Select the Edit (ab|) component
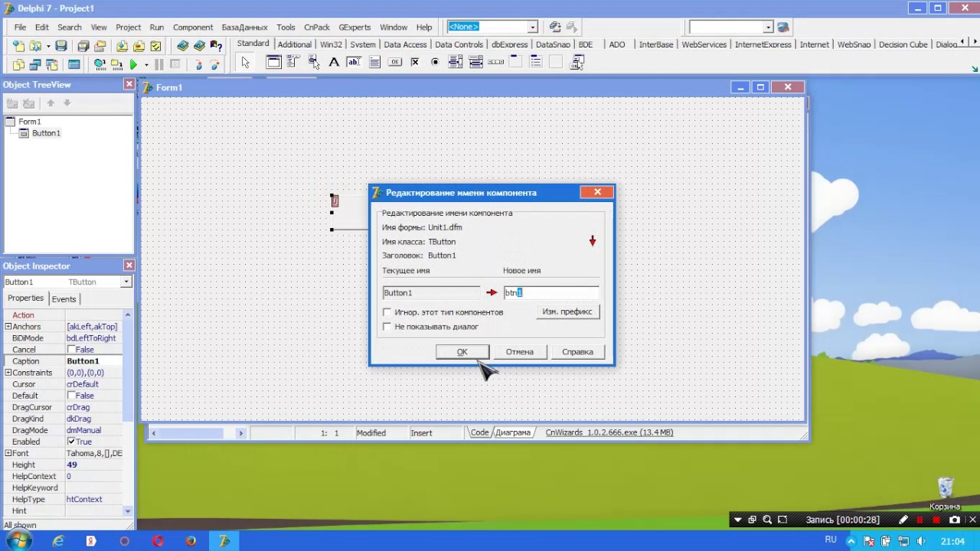 click(x=354, y=62)
